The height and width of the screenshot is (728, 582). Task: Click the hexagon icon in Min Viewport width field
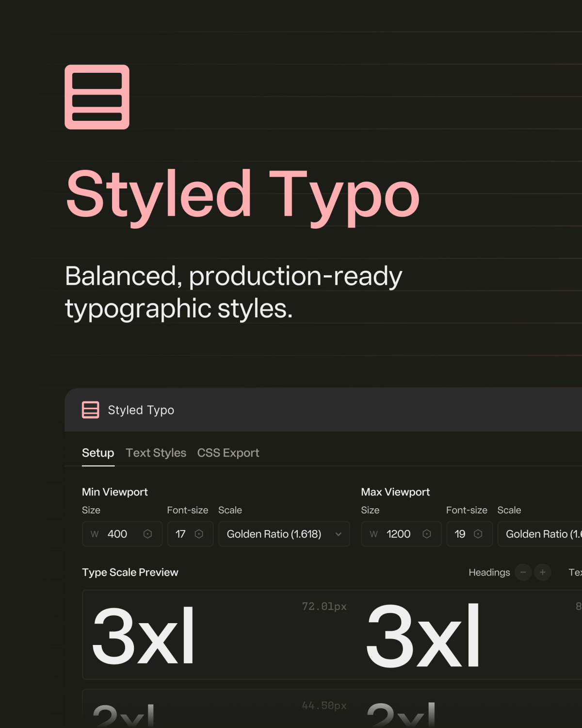pyautogui.click(x=148, y=534)
